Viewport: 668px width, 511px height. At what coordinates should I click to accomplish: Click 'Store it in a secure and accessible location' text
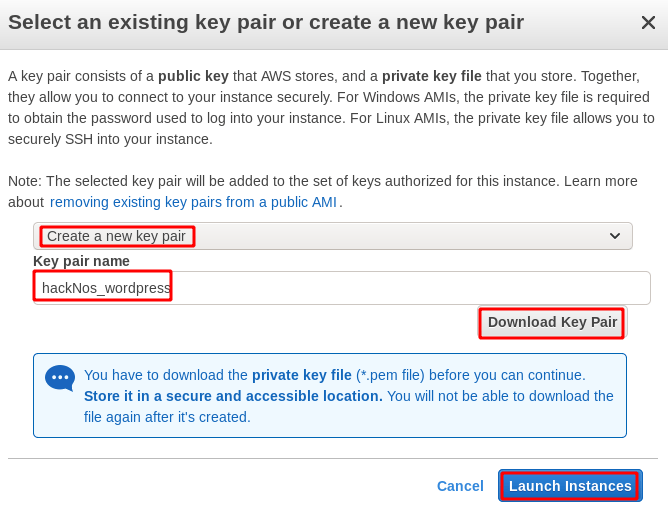(x=233, y=396)
